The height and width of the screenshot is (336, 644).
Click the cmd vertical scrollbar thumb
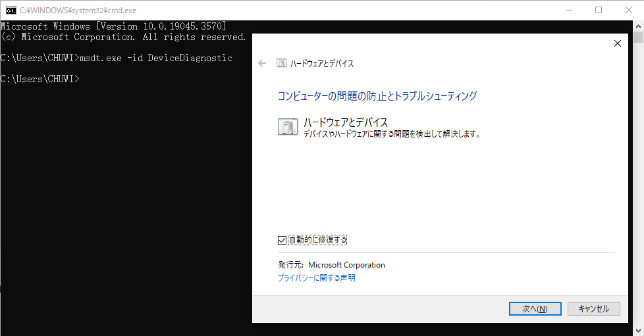click(638, 37)
